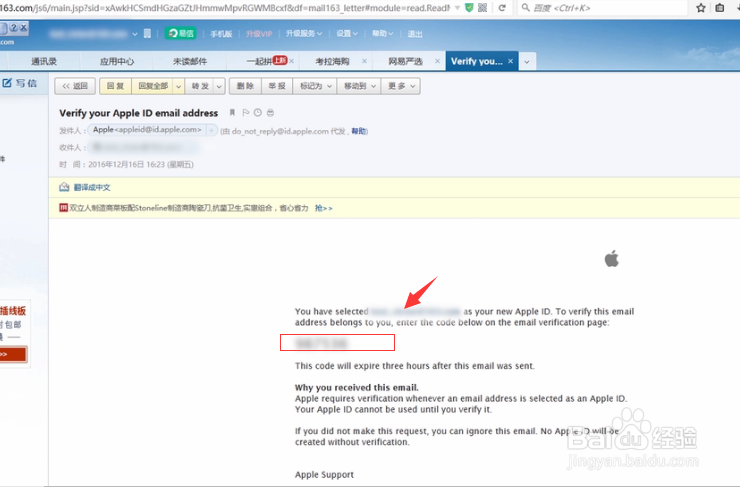Click the orange ad button in sidebar

[x=13, y=354]
